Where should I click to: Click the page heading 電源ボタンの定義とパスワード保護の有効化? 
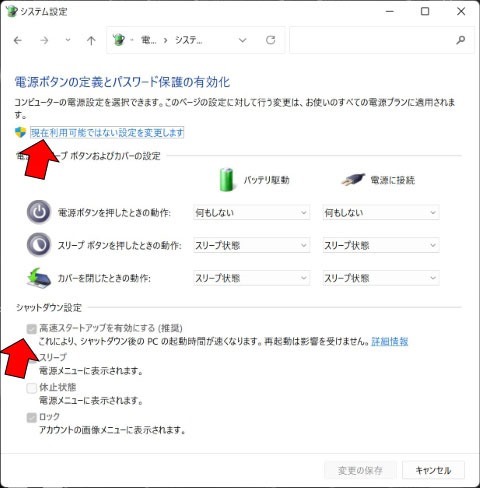click(x=122, y=82)
